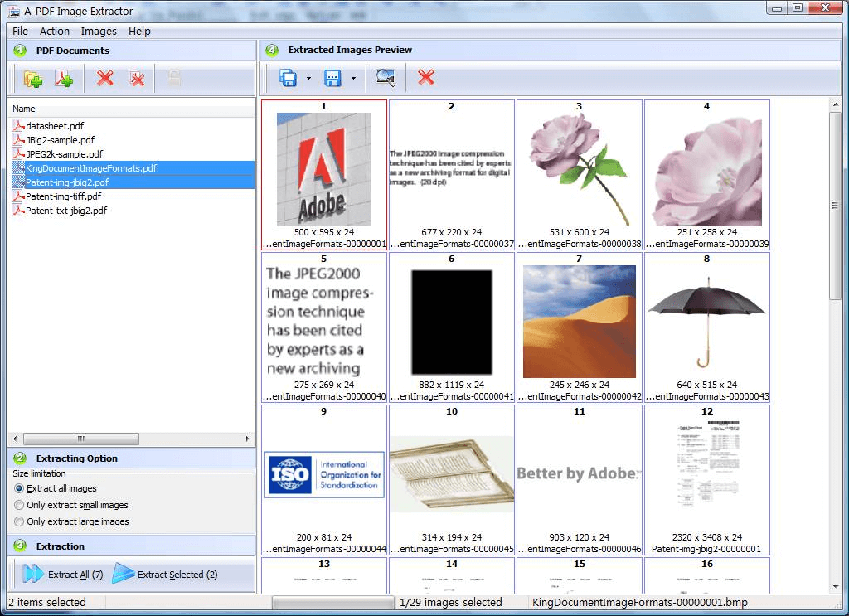Delete selected image from preview pane
The image size is (849, 616).
[424, 77]
